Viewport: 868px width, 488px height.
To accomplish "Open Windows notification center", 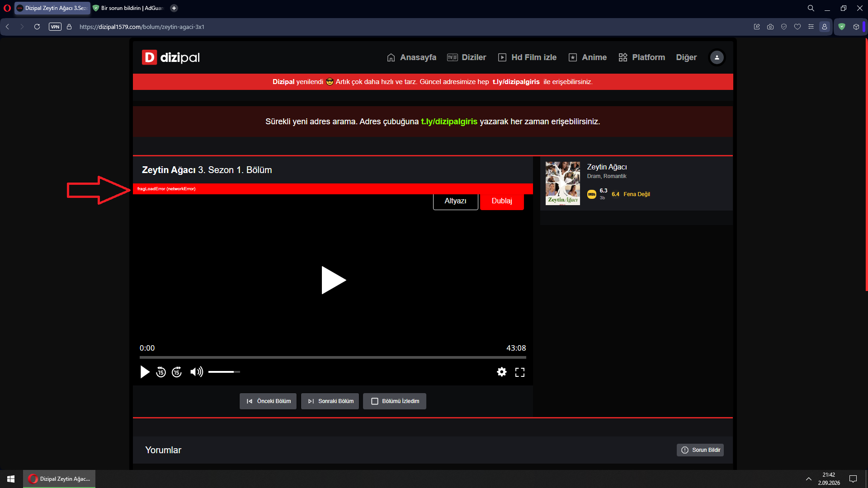I will click(x=853, y=479).
